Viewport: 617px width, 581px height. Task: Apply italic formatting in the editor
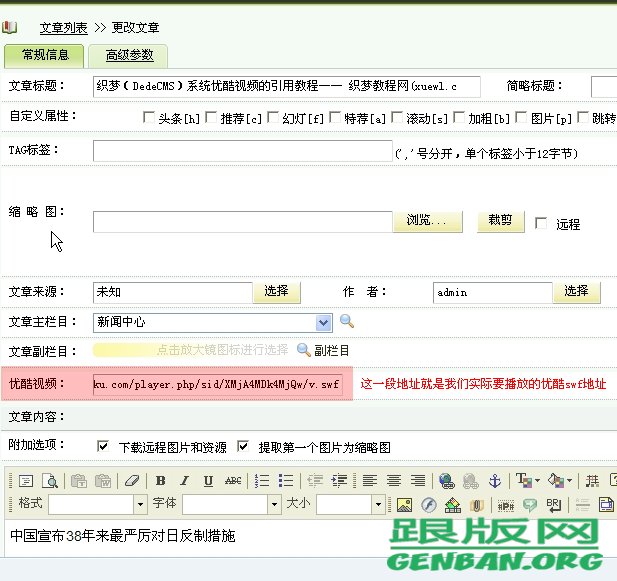tap(184, 481)
